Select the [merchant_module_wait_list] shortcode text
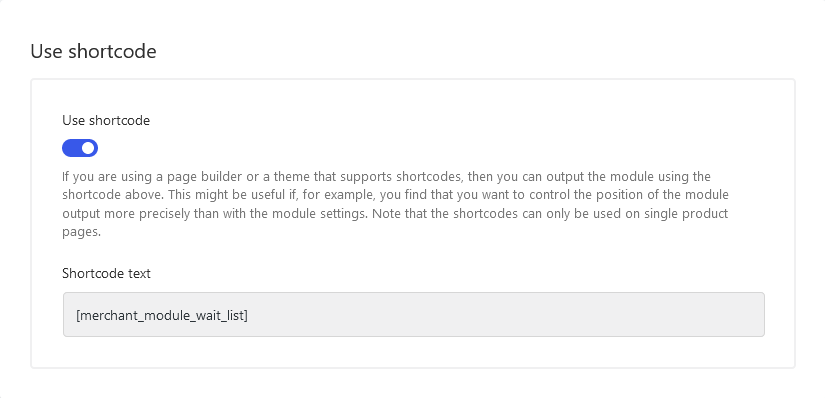Viewport: 825px width, 398px height. pos(162,315)
